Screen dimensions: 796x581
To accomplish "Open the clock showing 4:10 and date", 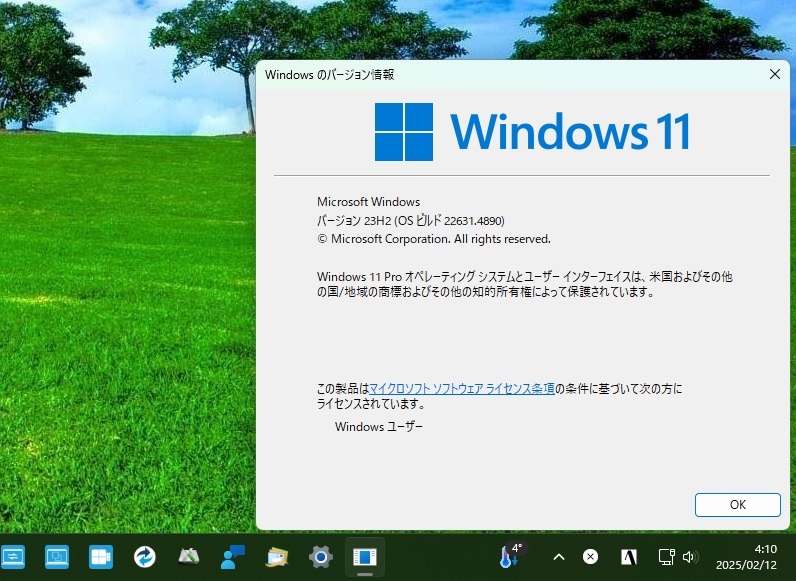I will pos(746,557).
